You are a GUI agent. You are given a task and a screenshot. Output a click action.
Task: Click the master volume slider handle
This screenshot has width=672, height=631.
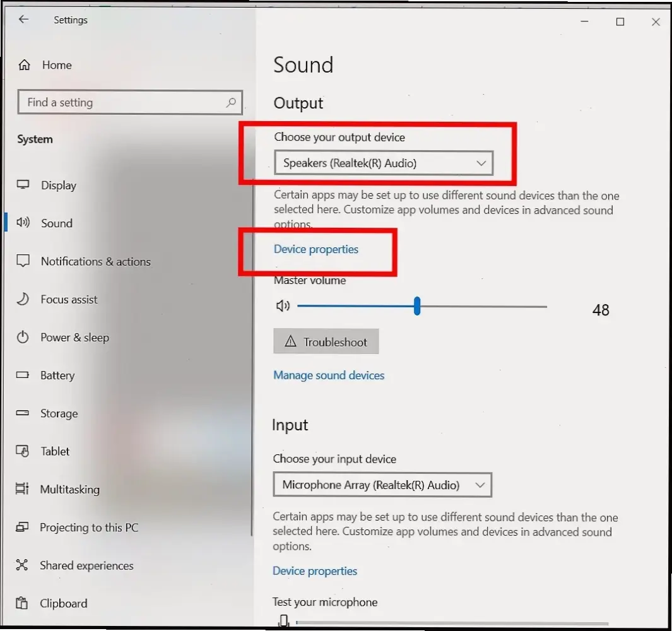coord(417,306)
